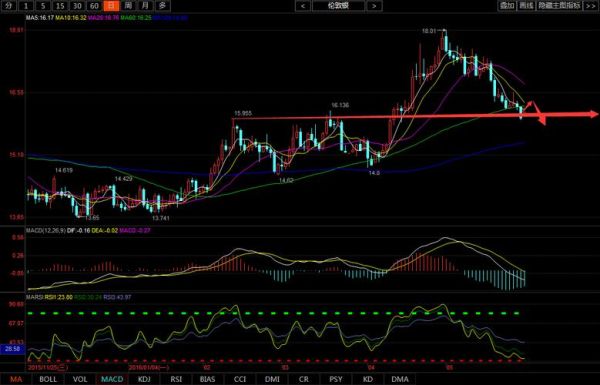The width and height of the screenshot is (600, 385).
Task: Select the 分 intraday timeframe
Action: click(x=9, y=6)
